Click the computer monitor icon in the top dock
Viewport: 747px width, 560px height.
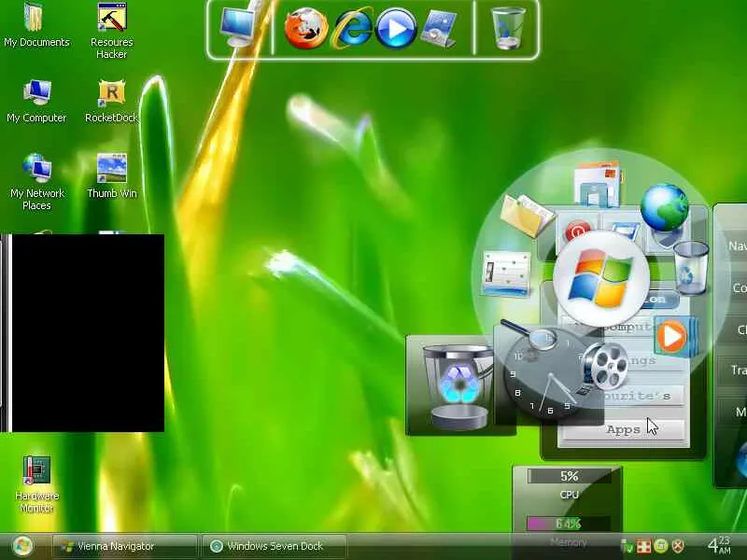click(x=239, y=27)
